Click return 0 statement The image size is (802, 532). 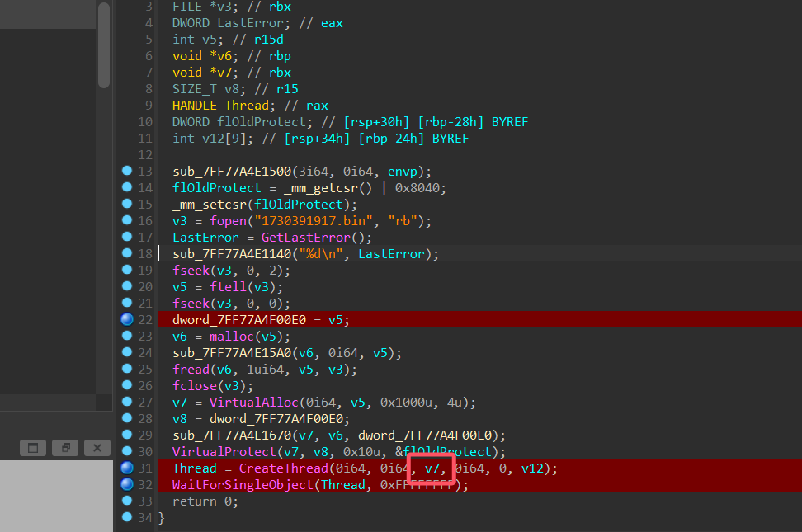point(205,501)
